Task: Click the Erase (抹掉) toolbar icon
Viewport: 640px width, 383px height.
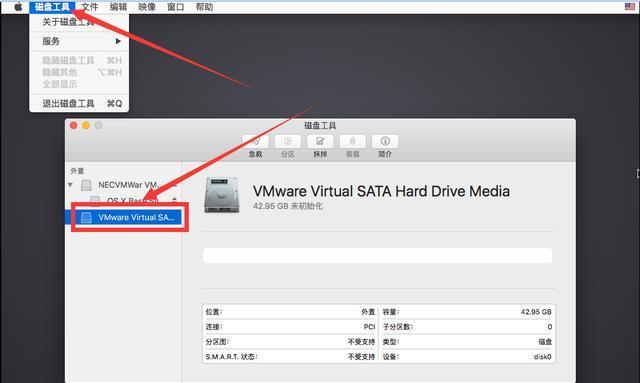Action: pos(320,142)
